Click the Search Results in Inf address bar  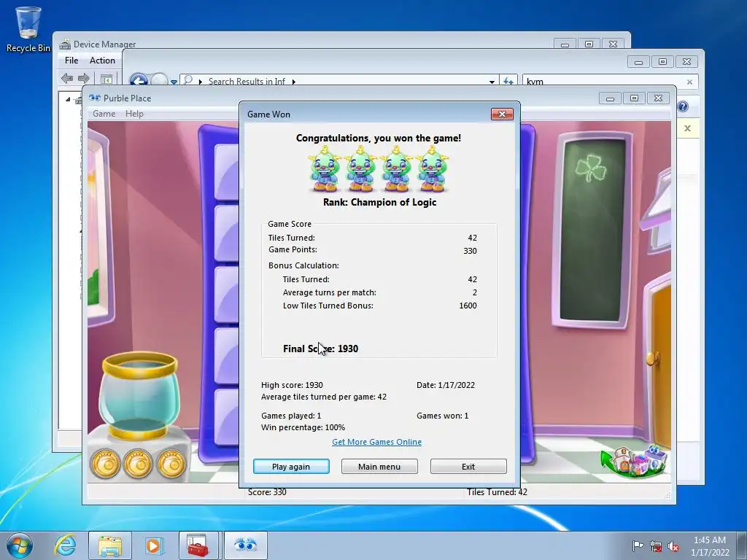point(338,82)
